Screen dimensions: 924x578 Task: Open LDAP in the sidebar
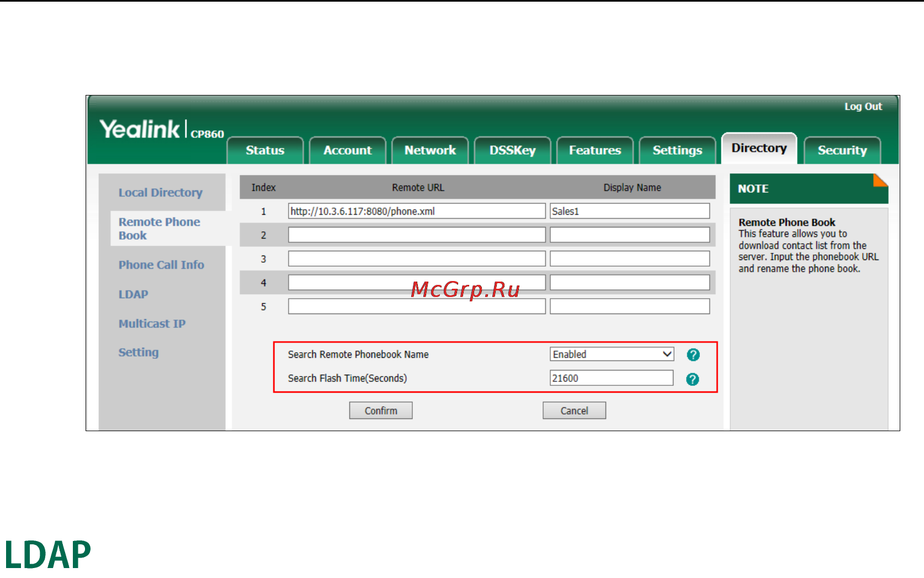(133, 294)
